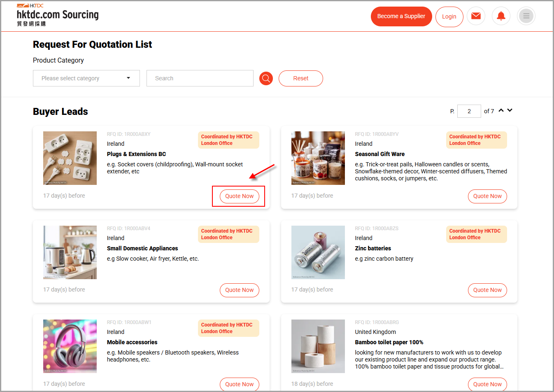The height and width of the screenshot is (392, 554).
Task: Click RFQ ID 1R000ABYV text
Action: pyautogui.click(x=377, y=134)
